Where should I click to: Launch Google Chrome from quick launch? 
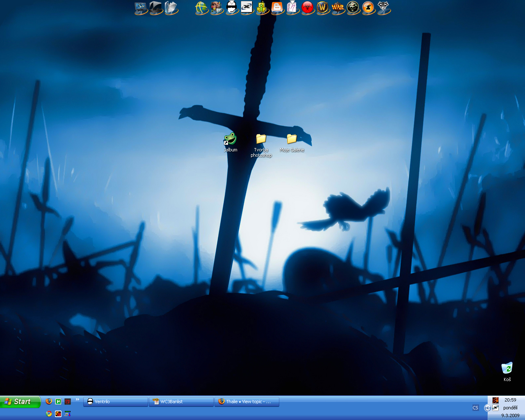[49, 414]
